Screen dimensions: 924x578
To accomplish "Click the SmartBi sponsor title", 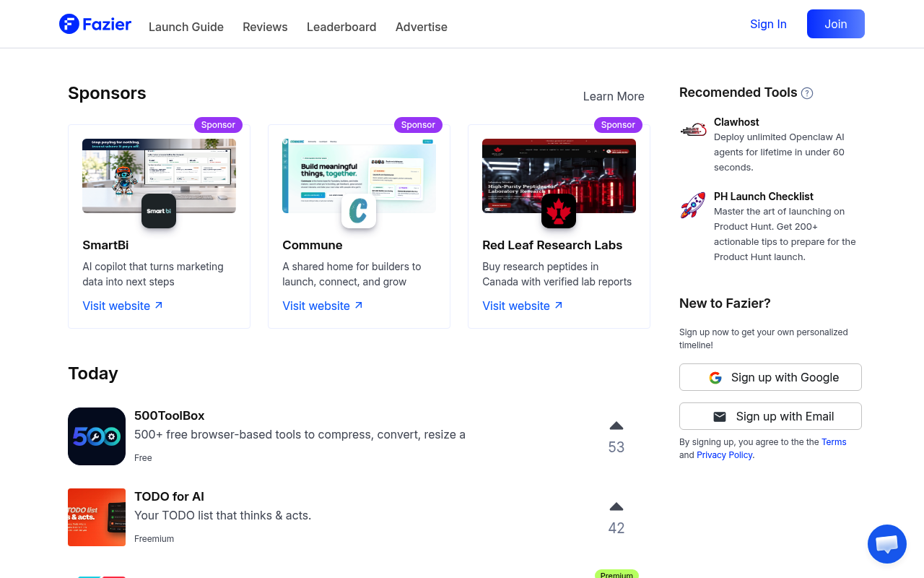I will pos(105,245).
